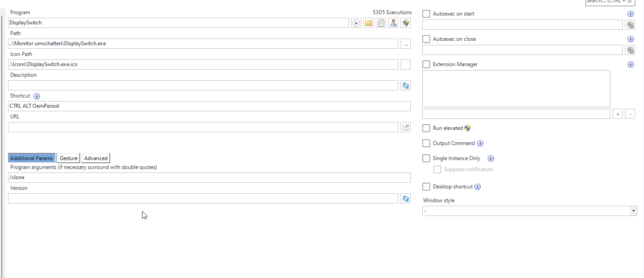The width and height of the screenshot is (644, 278).
Task: Switch to Additional Params tab
Action: click(32, 158)
